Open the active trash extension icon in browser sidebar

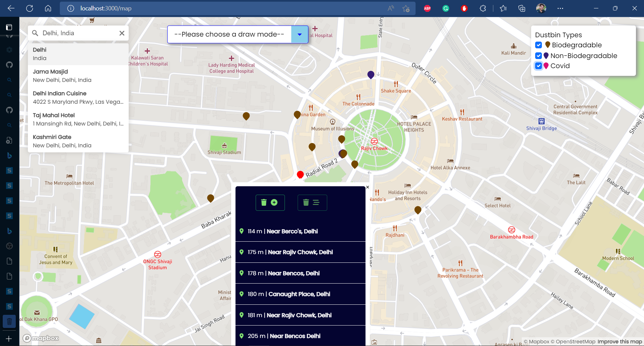click(x=9, y=321)
